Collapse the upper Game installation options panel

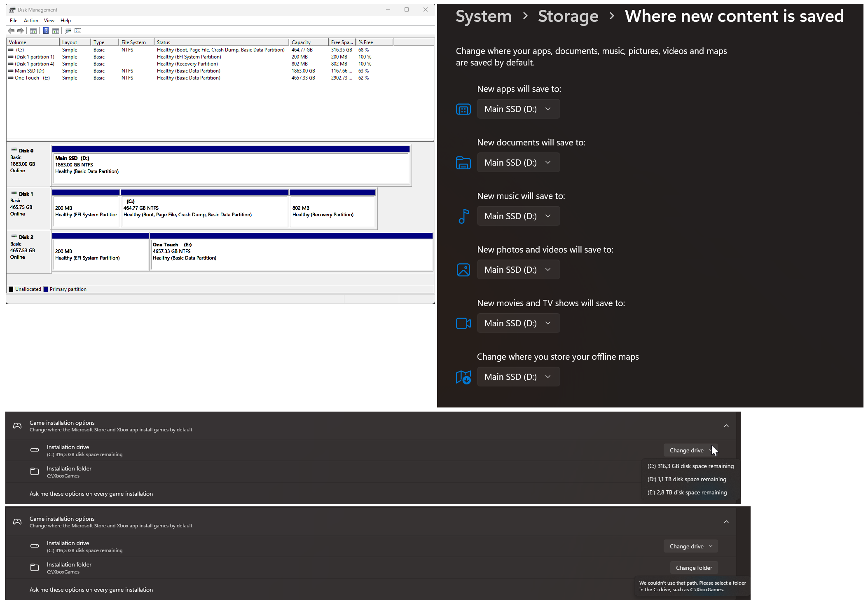726,426
